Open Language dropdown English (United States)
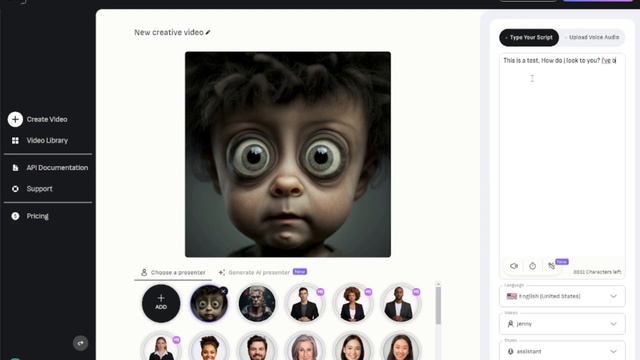The width and height of the screenshot is (640, 360). [562, 296]
